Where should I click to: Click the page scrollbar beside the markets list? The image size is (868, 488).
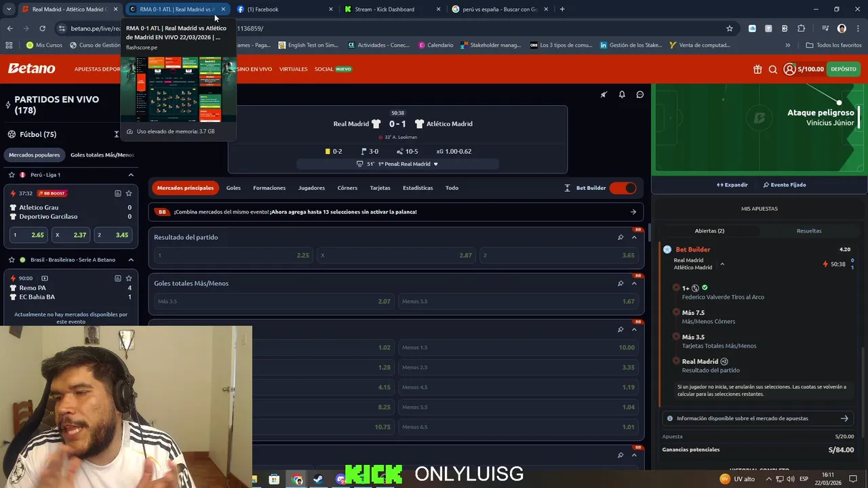tap(649, 234)
